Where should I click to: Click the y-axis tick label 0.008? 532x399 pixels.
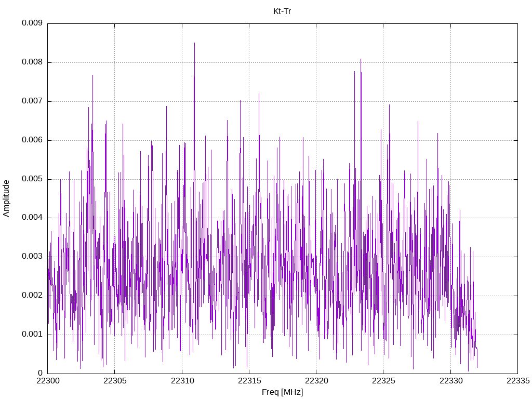point(32,62)
